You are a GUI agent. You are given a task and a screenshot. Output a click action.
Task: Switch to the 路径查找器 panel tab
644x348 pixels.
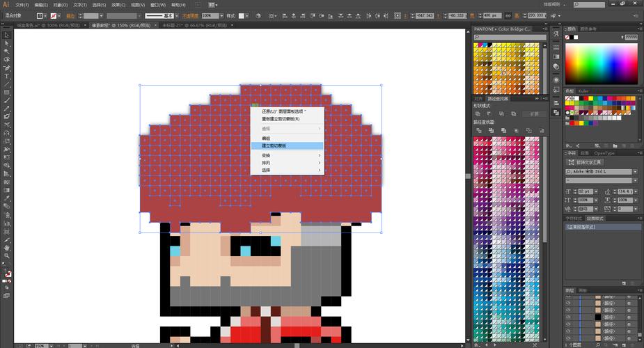498,99
